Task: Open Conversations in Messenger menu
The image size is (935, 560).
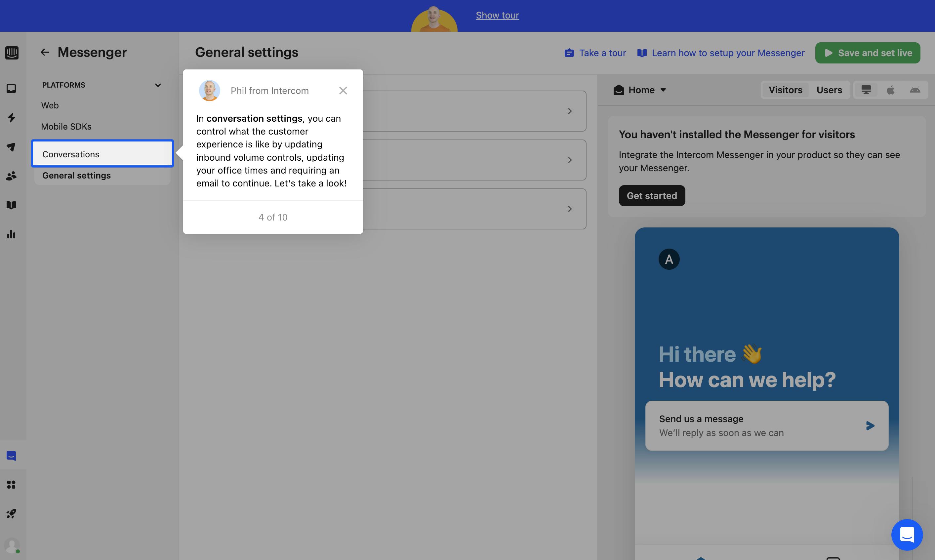Action: pyautogui.click(x=102, y=154)
